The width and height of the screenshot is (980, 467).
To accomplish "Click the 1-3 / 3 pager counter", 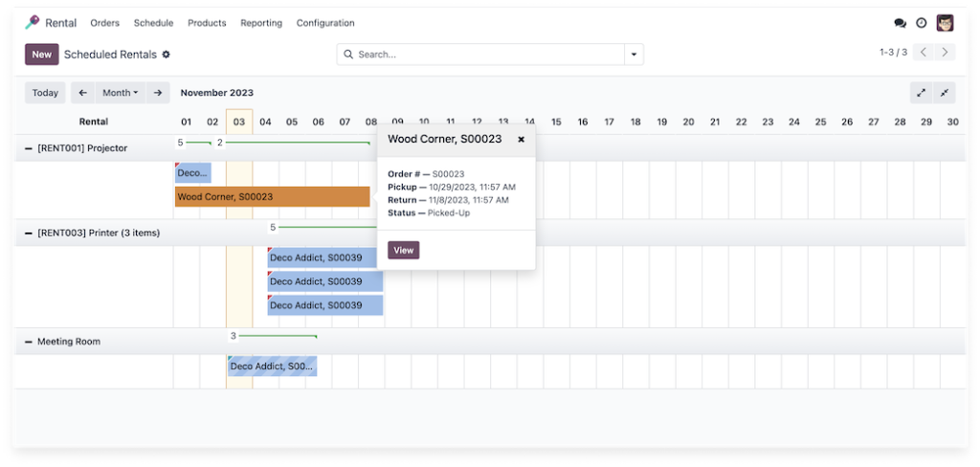I will [x=893, y=53].
